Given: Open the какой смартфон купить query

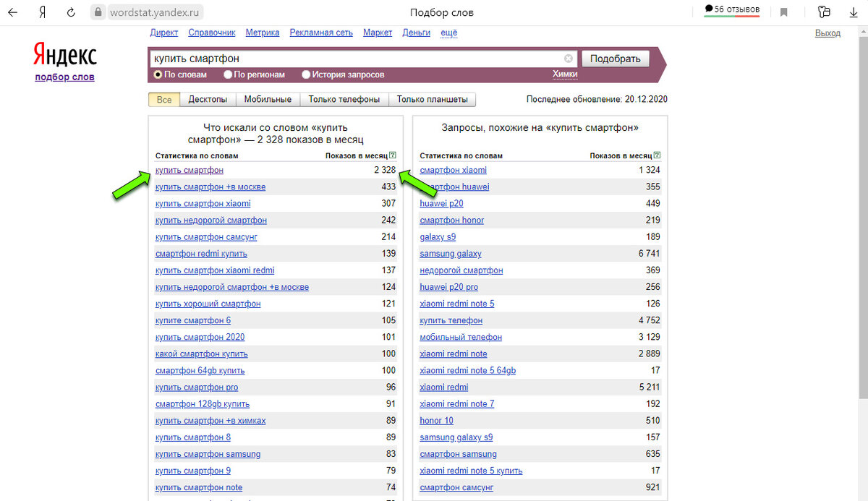Looking at the screenshot, I should (x=201, y=354).
